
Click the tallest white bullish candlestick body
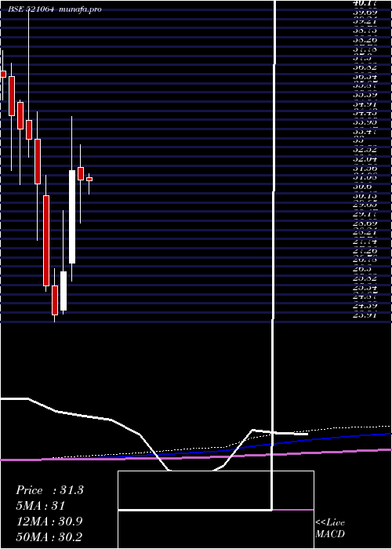coord(72,216)
